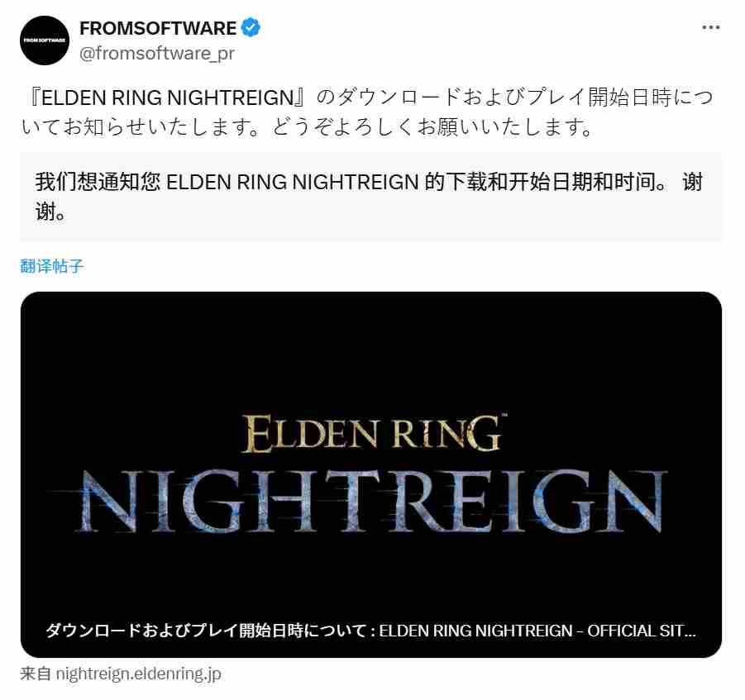Click the 来自 label before the domain
Viewport: 745px width, 700px height.
(36, 674)
